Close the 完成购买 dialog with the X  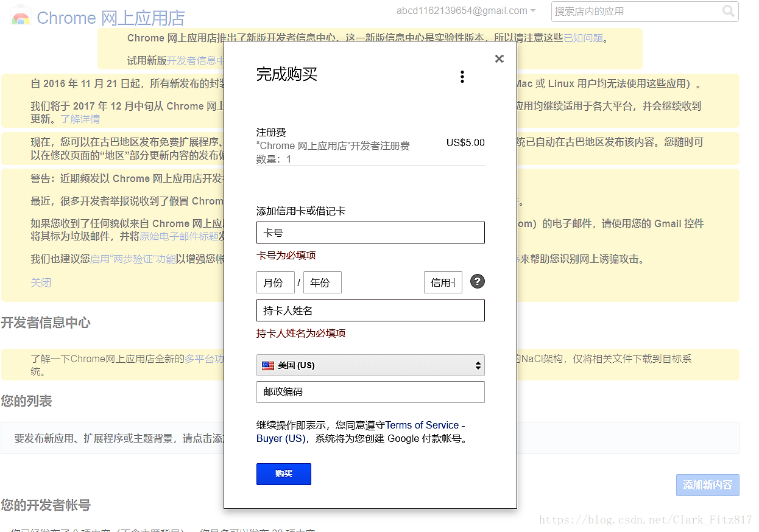(x=500, y=58)
